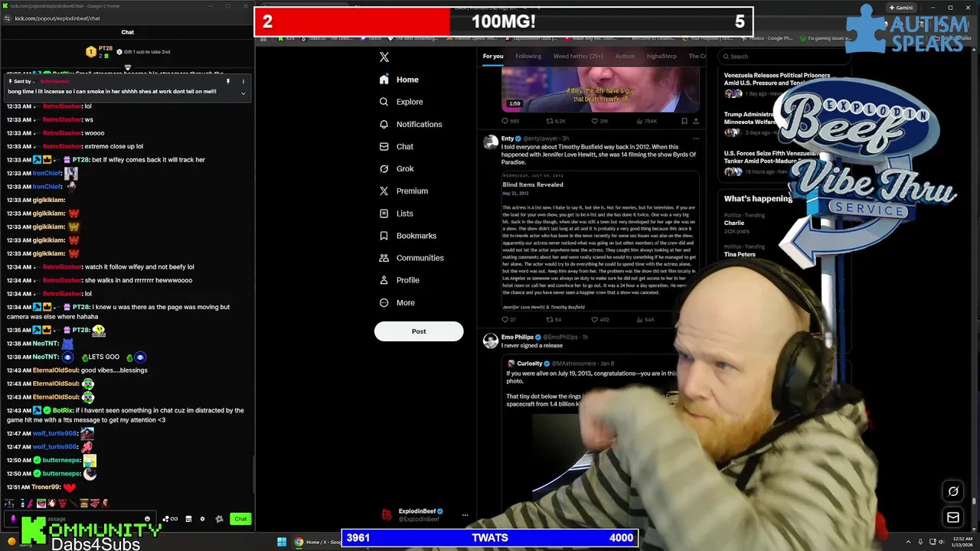Unpin the pinned chat message
This screenshot has height=551, width=980.
point(227,81)
